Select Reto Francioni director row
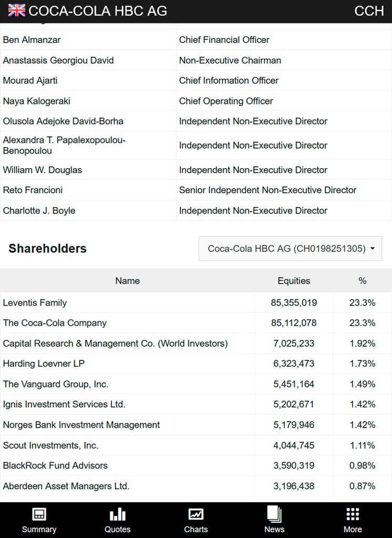The height and width of the screenshot is (538, 392). point(33,190)
